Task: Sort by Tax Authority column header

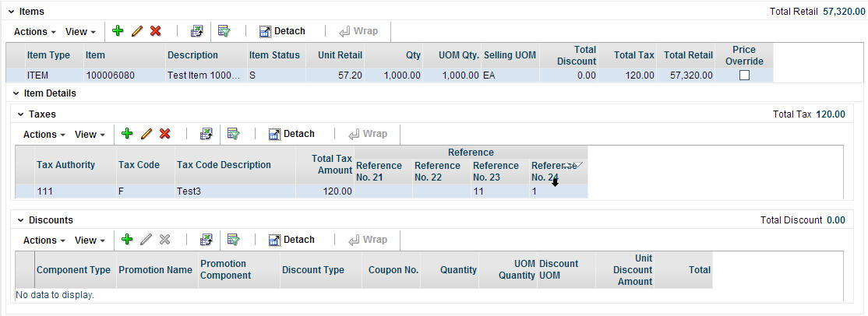Action: click(65, 165)
